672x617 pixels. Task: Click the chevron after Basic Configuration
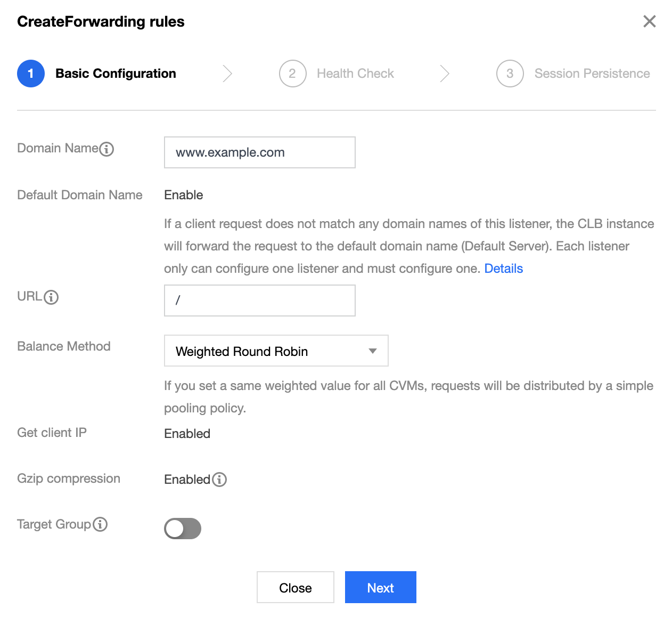click(x=227, y=74)
